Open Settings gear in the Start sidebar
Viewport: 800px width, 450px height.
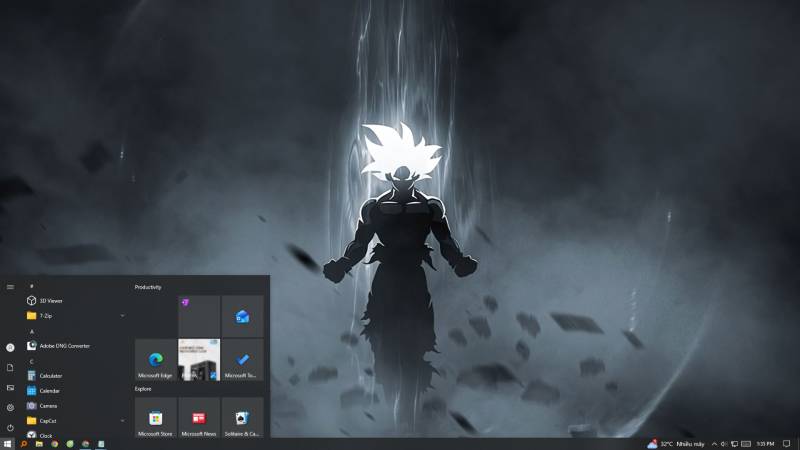10,408
